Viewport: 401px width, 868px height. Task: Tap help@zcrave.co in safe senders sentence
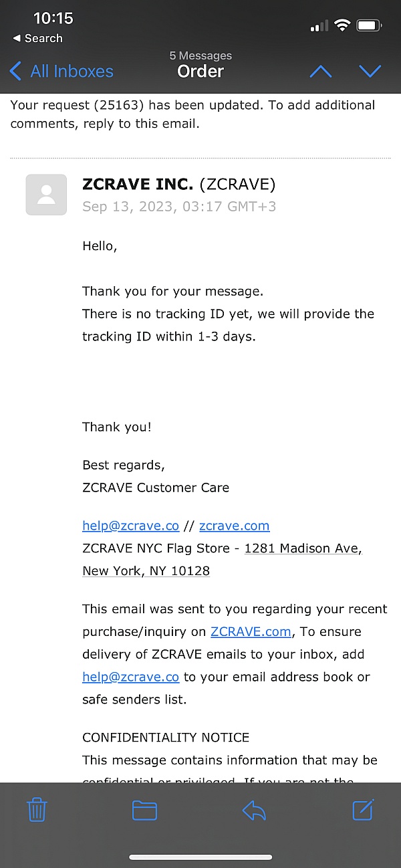pyautogui.click(x=131, y=677)
